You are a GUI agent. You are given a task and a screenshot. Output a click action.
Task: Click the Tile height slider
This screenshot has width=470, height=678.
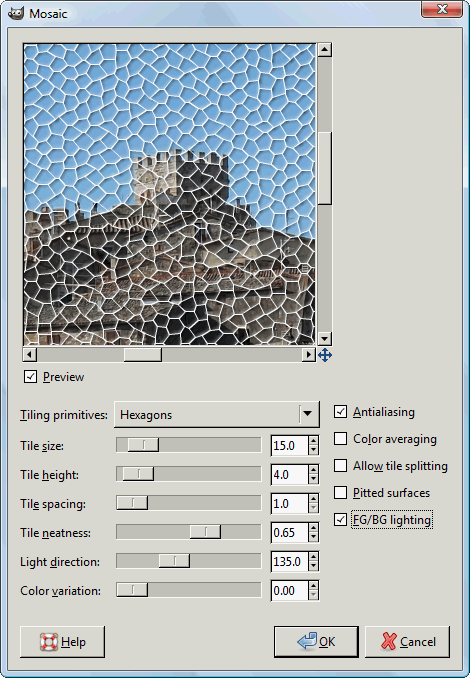(189, 474)
